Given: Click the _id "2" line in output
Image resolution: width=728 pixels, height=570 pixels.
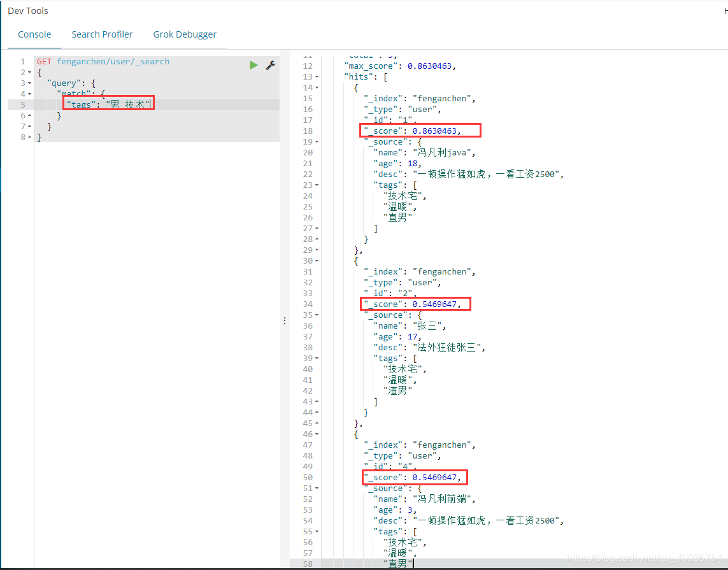Looking at the screenshot, I should (390, 294).
